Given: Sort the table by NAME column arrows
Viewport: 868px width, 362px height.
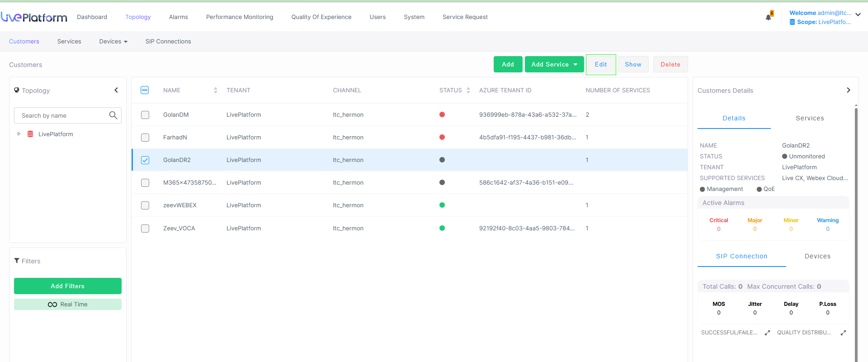Looking at the screenshot, I should [216, 90].
